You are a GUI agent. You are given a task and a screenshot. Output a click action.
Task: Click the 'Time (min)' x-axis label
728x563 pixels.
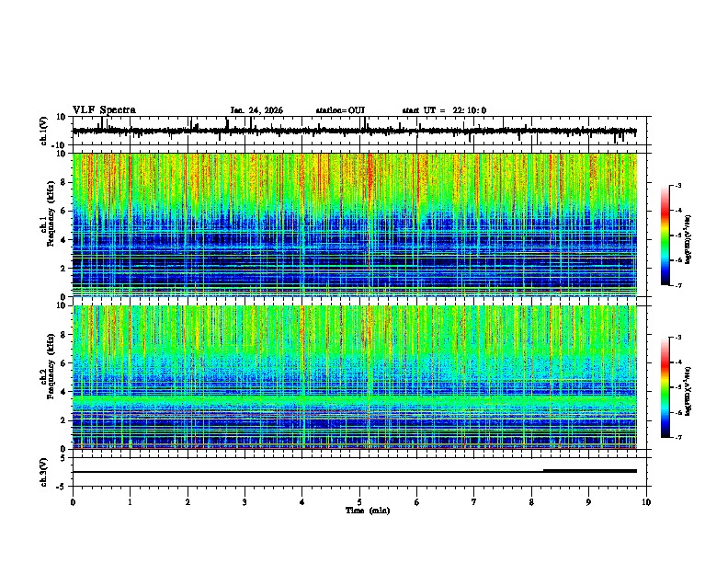point(368,511)
